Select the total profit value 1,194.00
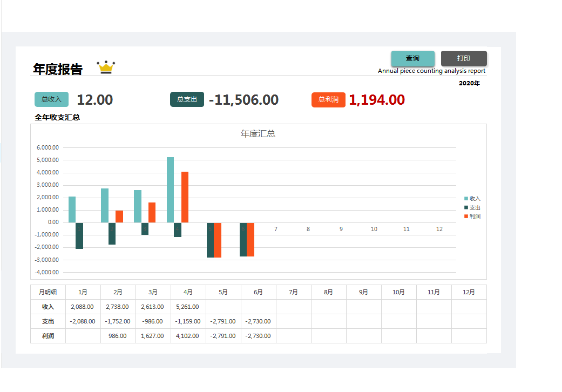The width and height of the screenshot is (562, 392). (x=377, y=100)
